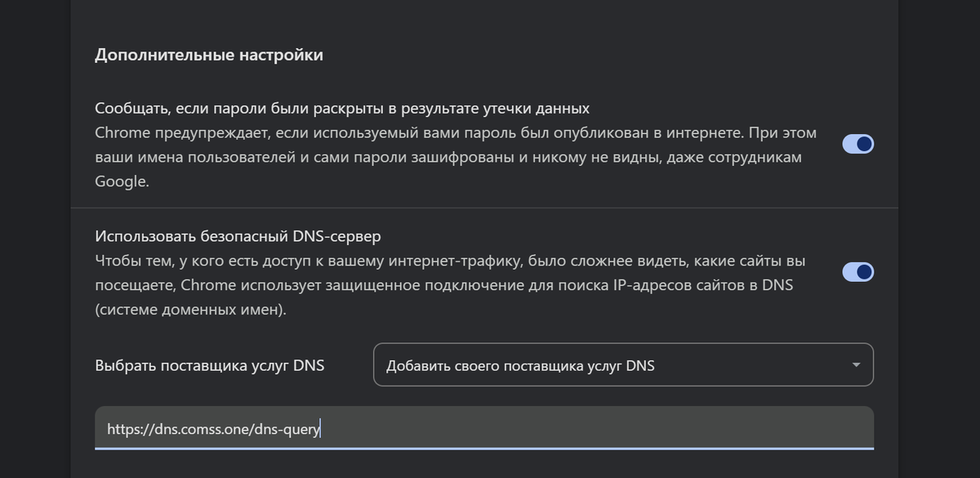The width and height of the screenshot is (980, 478).
Task: Expand 'Добавить своего поставщика услуг DNS' selector
Action: click(623, 364)
